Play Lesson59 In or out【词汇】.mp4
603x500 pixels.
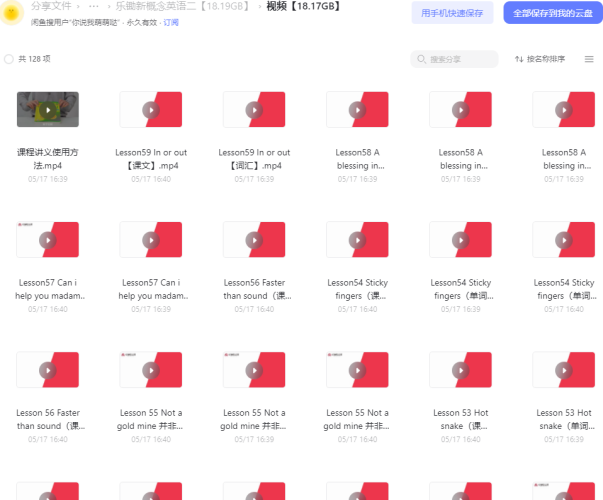(x=254, y=110)
